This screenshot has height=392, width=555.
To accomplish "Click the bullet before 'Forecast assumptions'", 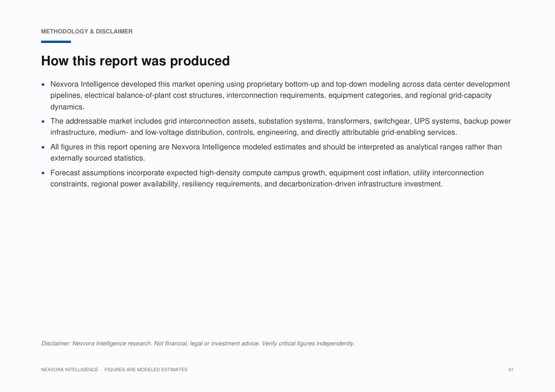I will (x=43, y=173).
